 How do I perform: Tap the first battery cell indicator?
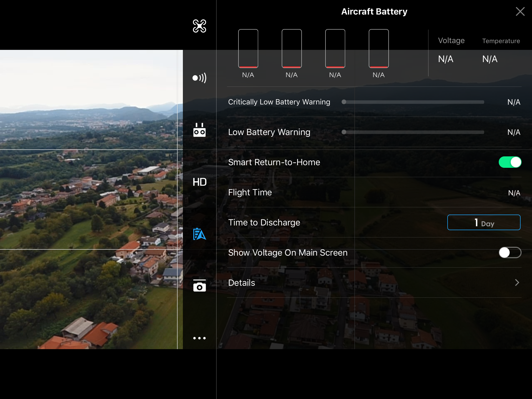click(248, 49)
